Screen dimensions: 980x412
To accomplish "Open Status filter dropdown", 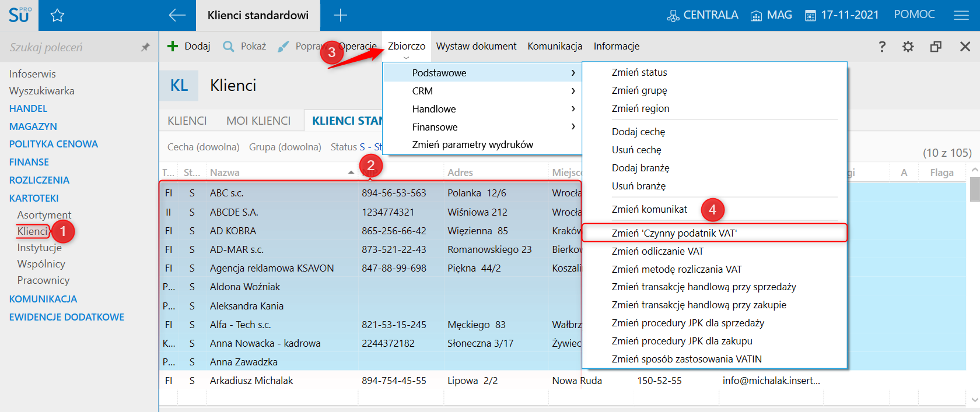I will pos(356,147).
